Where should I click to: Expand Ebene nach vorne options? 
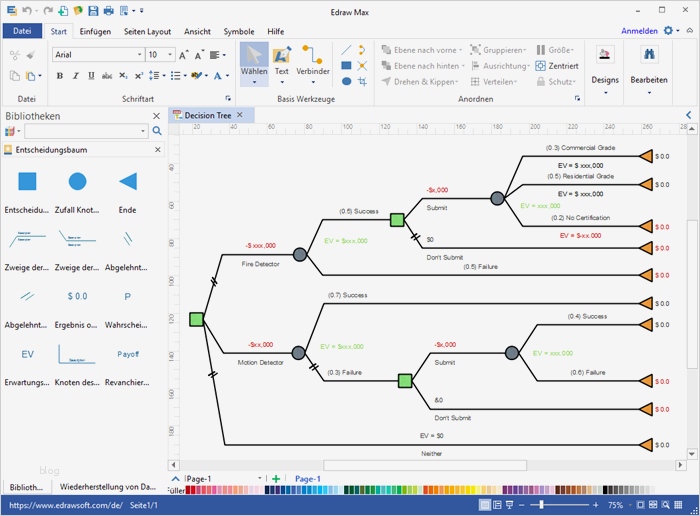click(461, 50)
